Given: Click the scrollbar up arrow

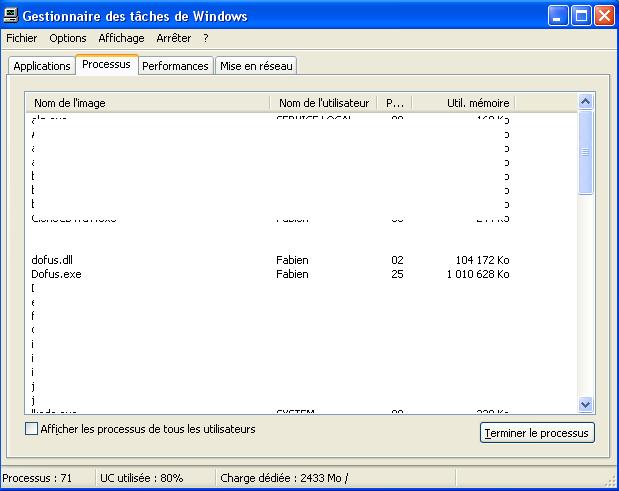Looking at the screenshot, I should click(586, 102).
